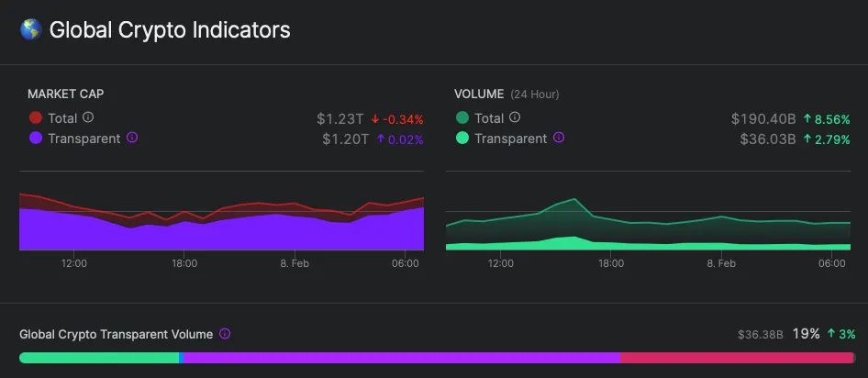The height and width of the screenshot is (378, 868).
Task: Click the Transparent label under Volume
Action: (511, 139)
